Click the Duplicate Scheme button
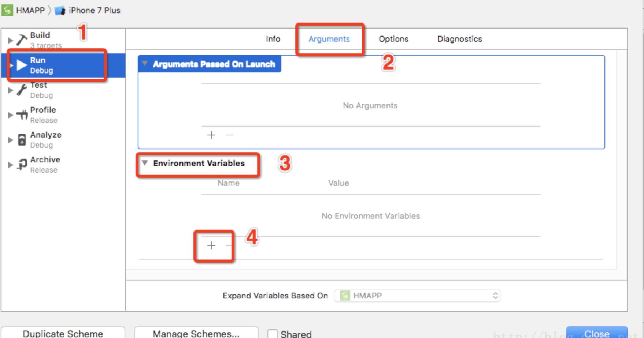This screenshot has height=338, width=644. pyautogui.click(x=63, y=333)
